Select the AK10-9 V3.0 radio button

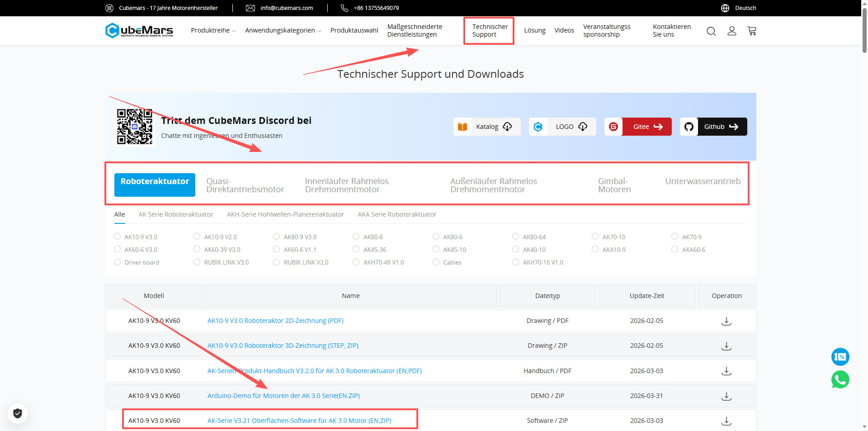tap(118, 237)
